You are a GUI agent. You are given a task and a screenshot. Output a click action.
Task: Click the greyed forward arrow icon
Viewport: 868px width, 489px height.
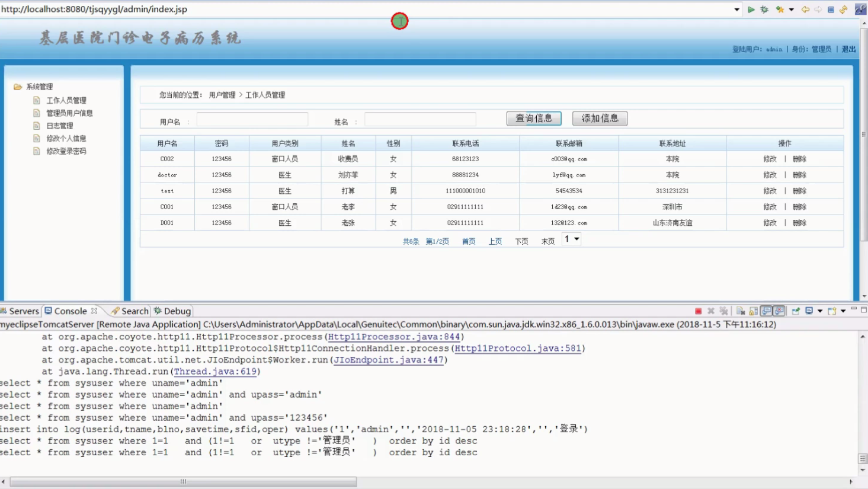[818, 9]
